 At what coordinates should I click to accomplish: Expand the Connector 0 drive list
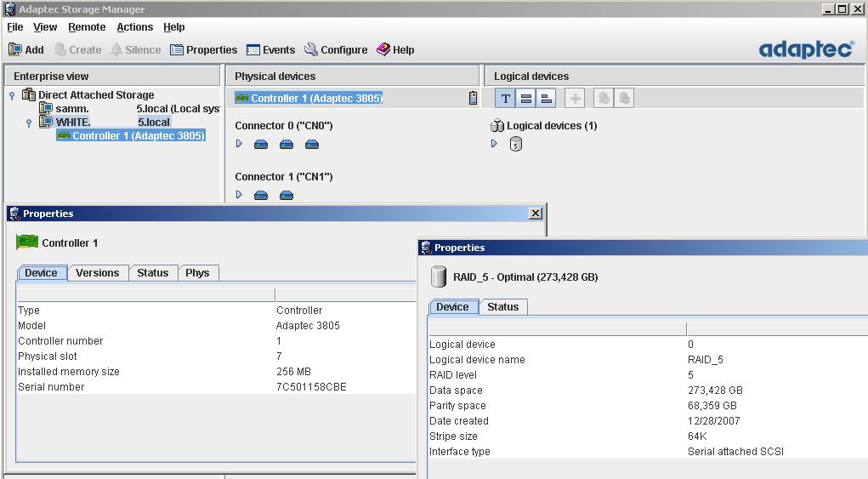239,144
